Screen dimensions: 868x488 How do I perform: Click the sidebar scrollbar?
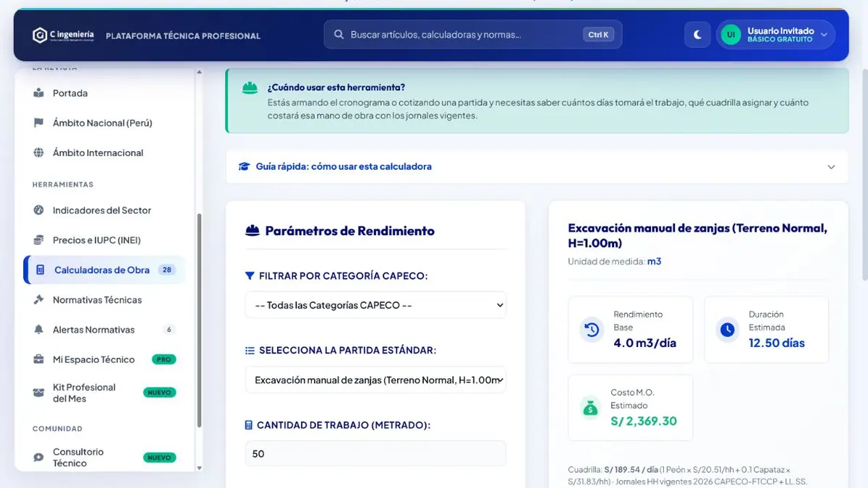(x=199, y=321)
